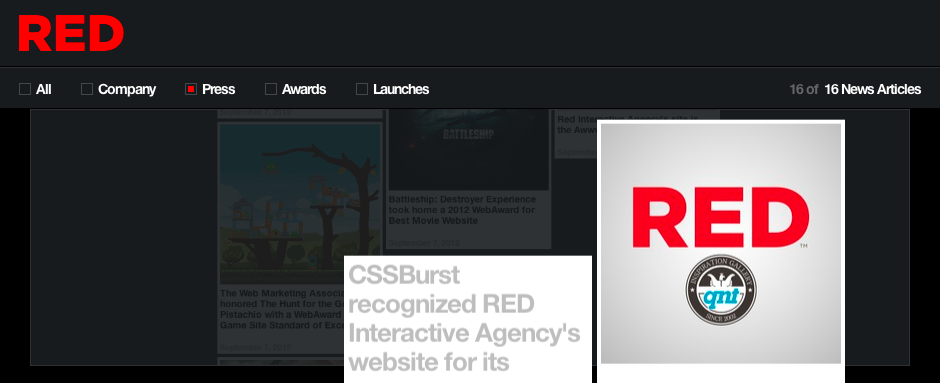Select the Press filter label

[x=218, y=89]
